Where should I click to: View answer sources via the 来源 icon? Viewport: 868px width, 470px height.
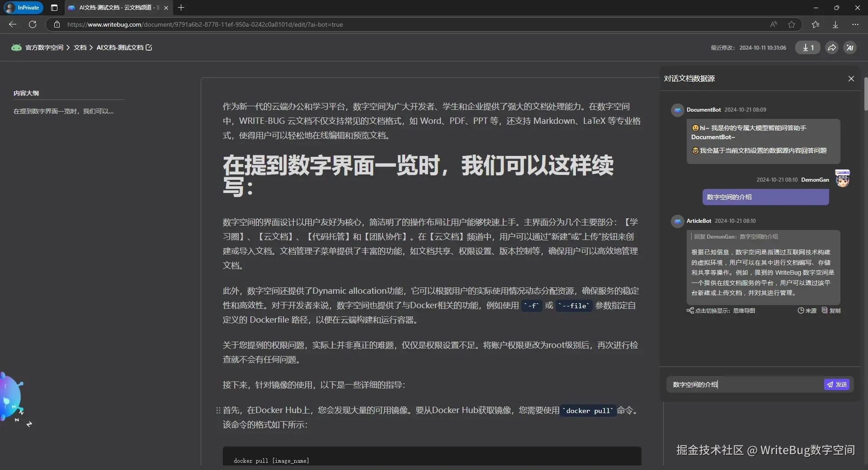807,311
